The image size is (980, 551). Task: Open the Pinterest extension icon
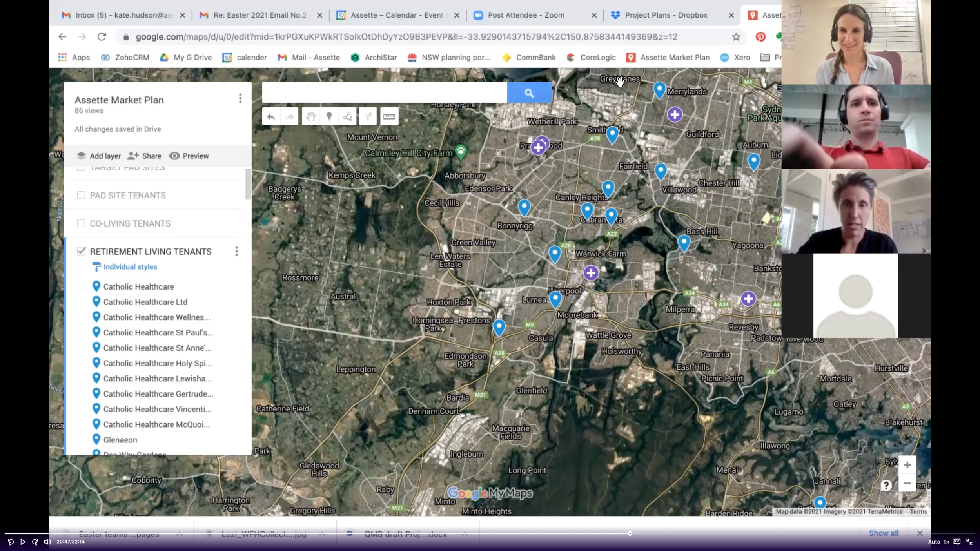pyautogui.click(x=760, y=37)
